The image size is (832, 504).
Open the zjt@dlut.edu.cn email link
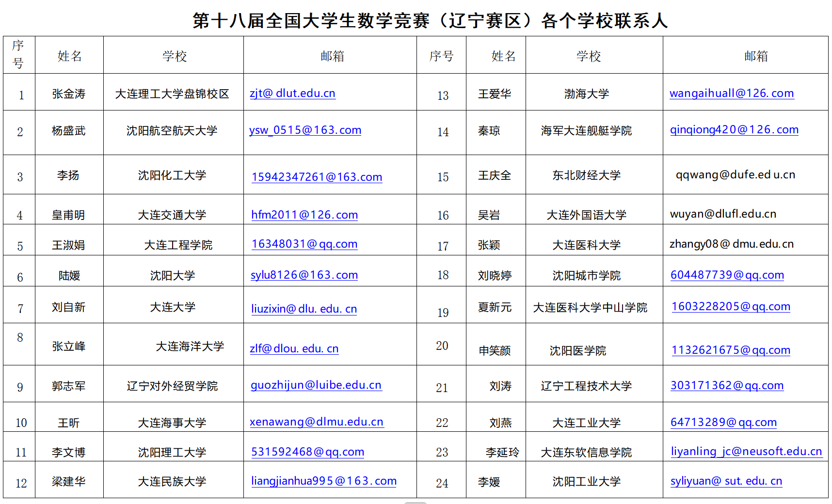click(292, 93)
